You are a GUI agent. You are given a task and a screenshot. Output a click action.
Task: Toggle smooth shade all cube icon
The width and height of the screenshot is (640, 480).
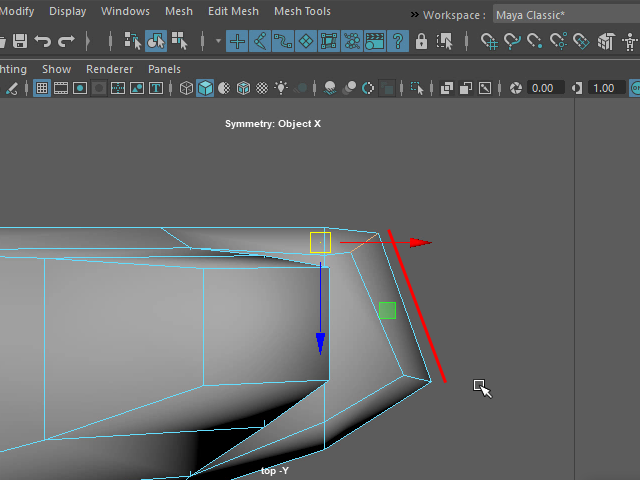click(205, 88)
